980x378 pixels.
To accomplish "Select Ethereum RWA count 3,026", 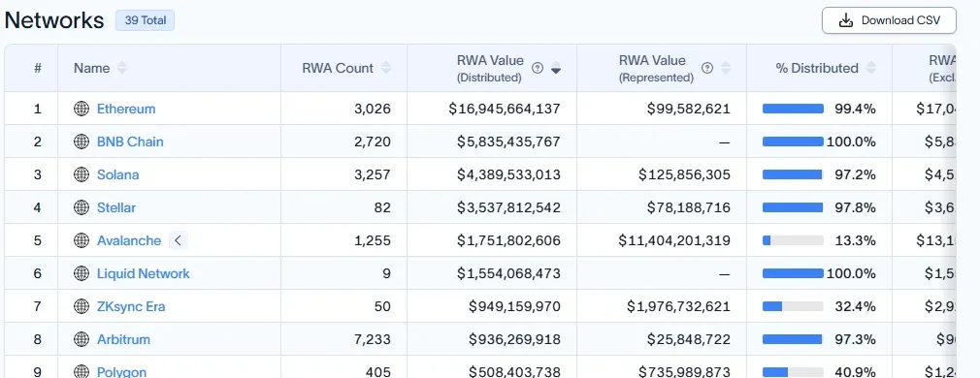I will [x=372, y=109].
